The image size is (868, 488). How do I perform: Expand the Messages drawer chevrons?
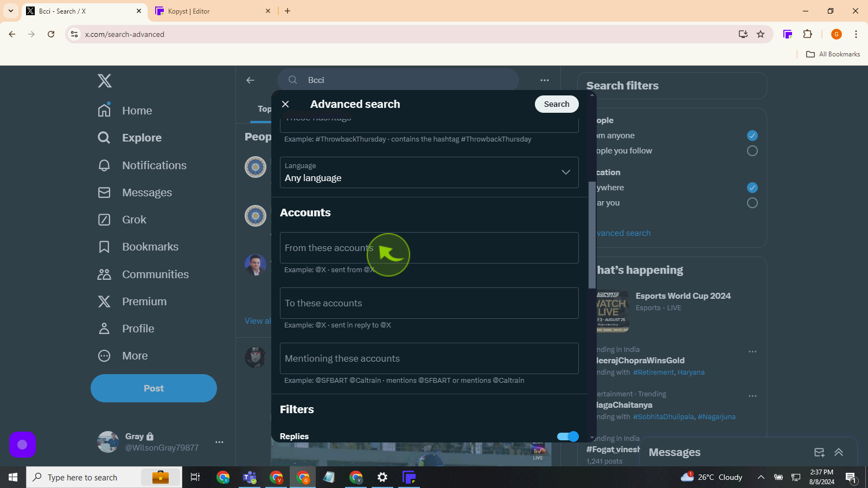point(839,452)
